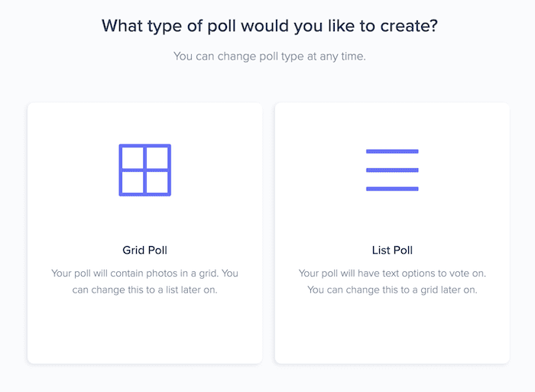
Task: Click the 'What type of poll' heading
Action: pyautogui.click(x=270, y=26)
